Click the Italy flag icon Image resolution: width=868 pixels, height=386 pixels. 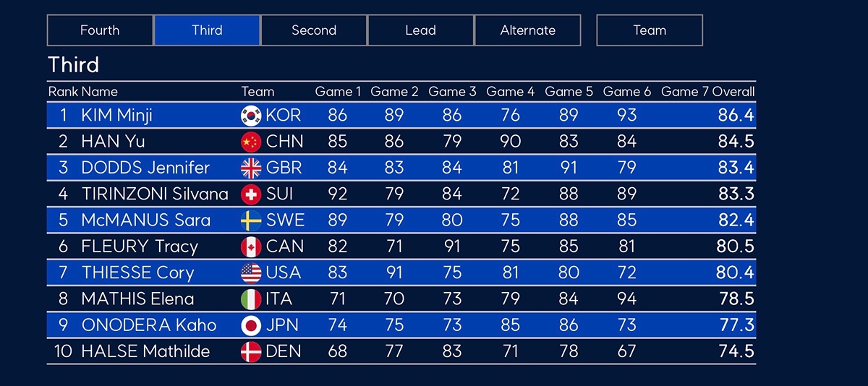251,299
